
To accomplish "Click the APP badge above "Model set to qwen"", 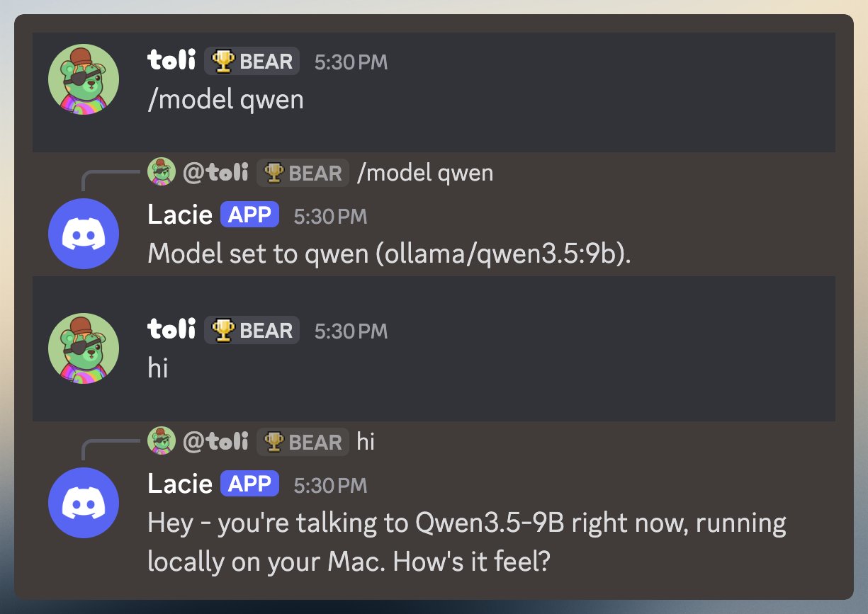I will (249, 215).
